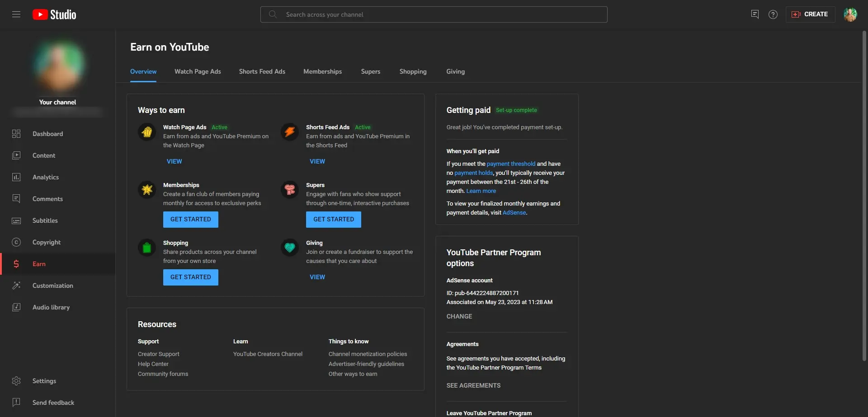The image size is (868, 417).
Task: Click the Shopping bag icon
Action: (147, 248)
